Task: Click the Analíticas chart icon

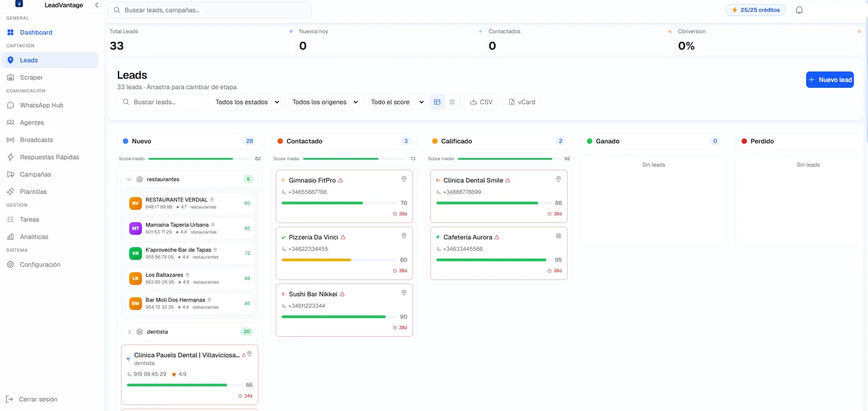Action: pos(10,237)
